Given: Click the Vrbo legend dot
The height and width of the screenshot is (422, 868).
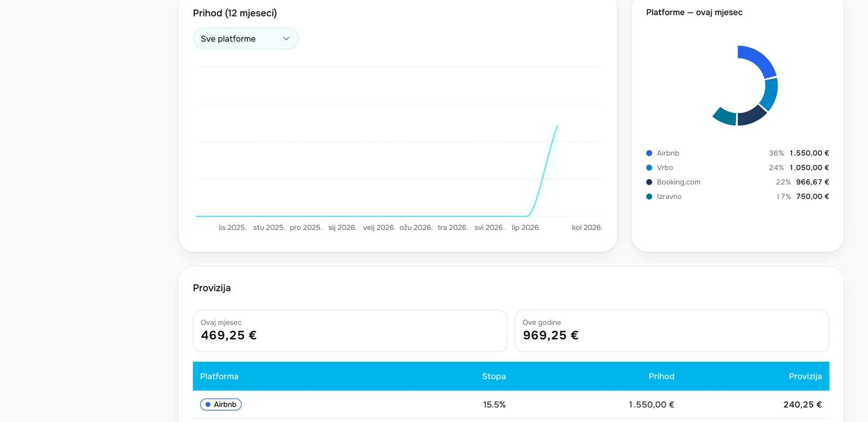Looking at the screenshot, I should [x=649, y=168].
